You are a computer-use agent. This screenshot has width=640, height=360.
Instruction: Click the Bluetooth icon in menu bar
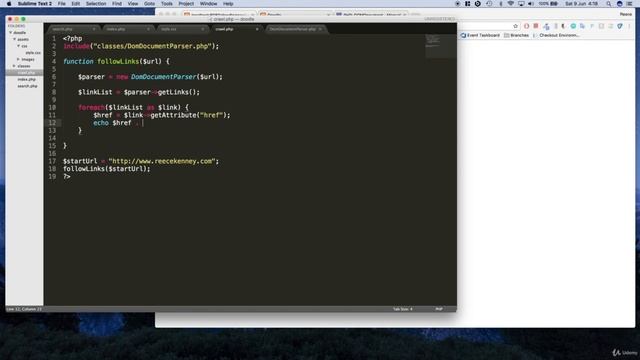(x=501, y=4)
